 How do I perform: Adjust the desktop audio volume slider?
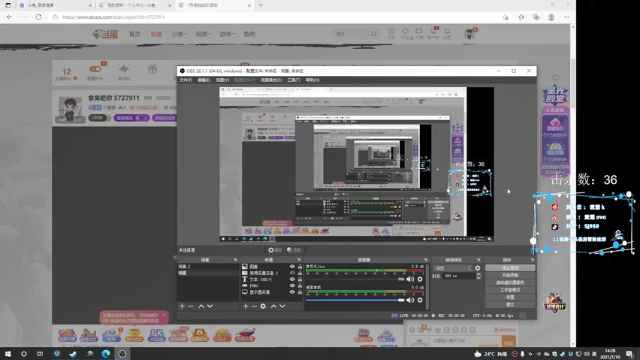[355, 300]
